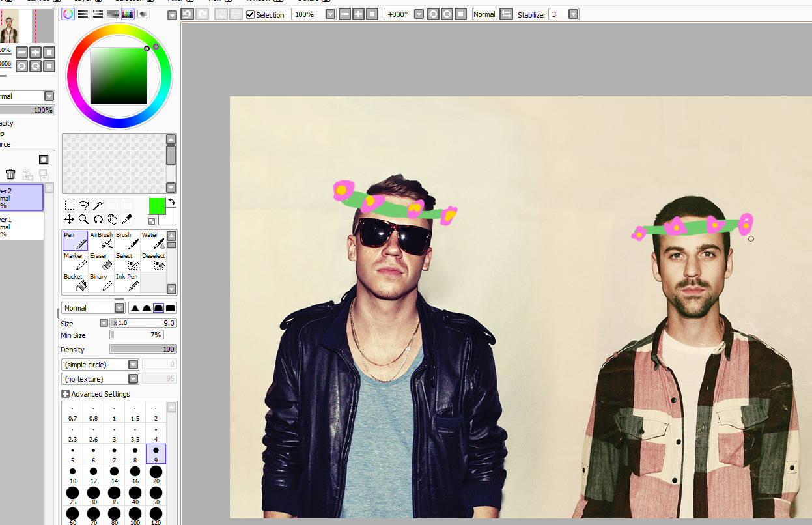
Task: Click the Normal view mode button
Action: (484, 14)
